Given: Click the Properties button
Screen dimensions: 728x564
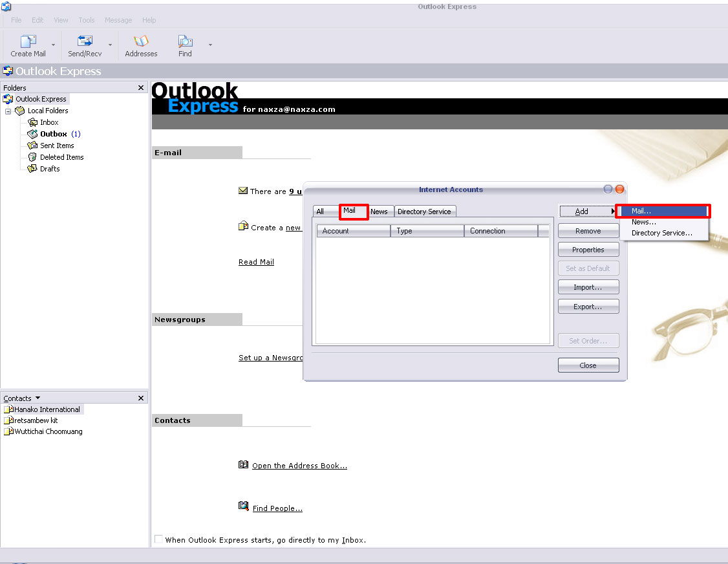Looking at the screenshot, I should pos(588,250).
